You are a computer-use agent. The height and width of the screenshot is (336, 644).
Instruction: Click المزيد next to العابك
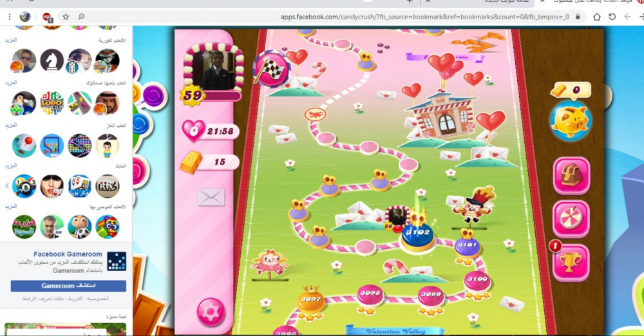[11, 165]
